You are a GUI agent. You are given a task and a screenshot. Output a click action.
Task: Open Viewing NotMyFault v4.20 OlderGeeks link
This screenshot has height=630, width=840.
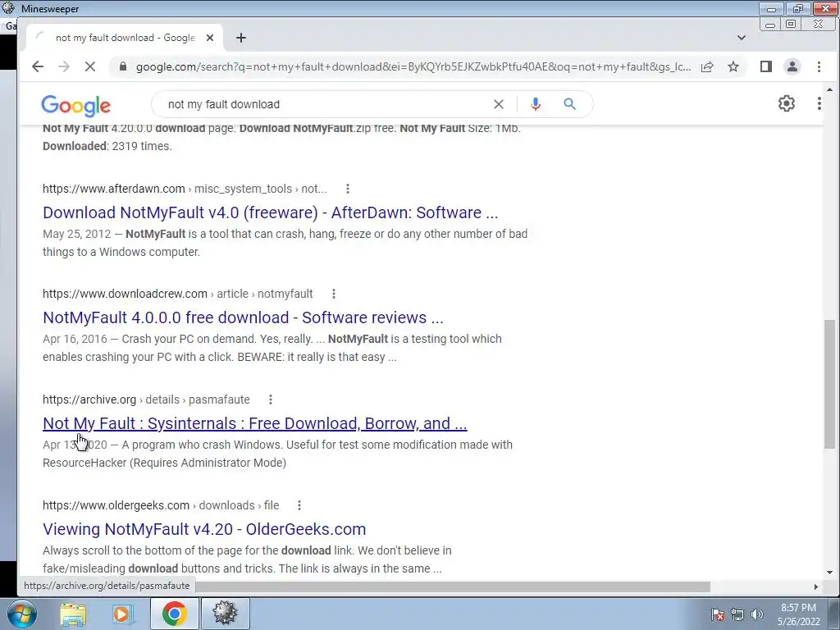[x=204, y=529]
